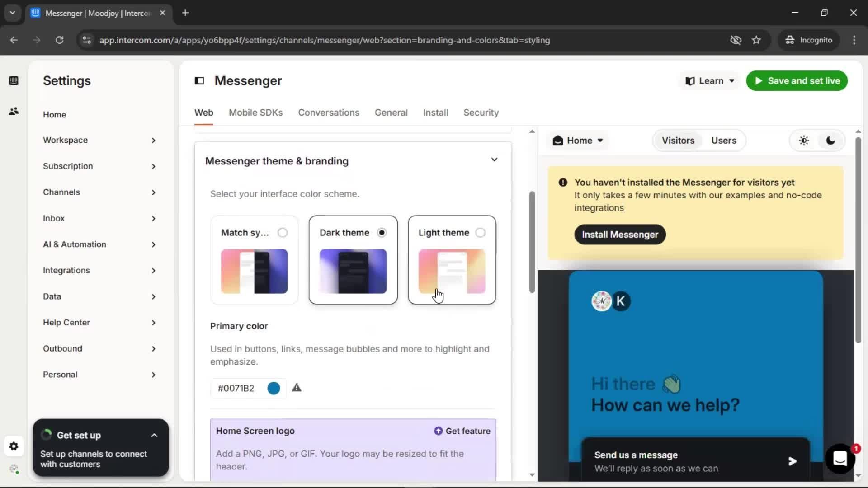Open the primary color blue swatch picker
This screenshot has height=488, width=868.
click(274, 388)
